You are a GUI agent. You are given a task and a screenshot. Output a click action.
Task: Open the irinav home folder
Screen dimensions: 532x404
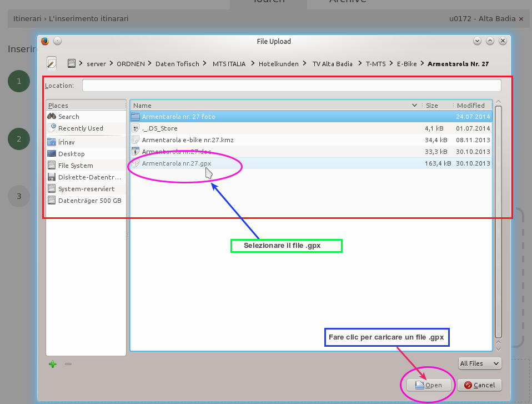(66, 142)
